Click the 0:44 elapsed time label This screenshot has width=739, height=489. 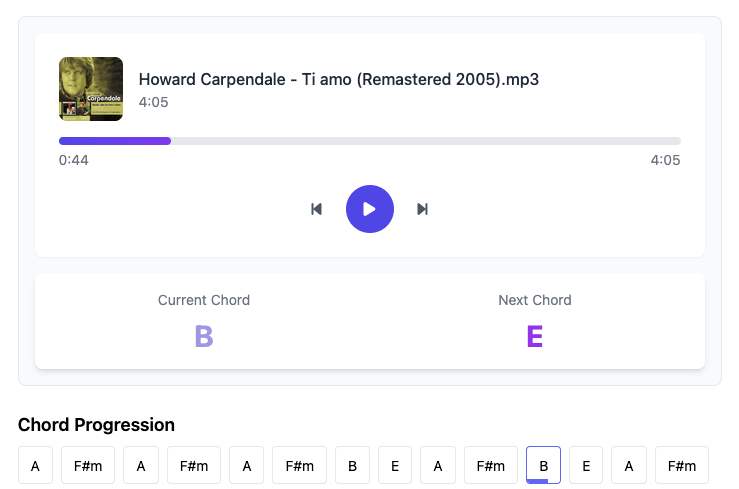(x=74, y=160)
